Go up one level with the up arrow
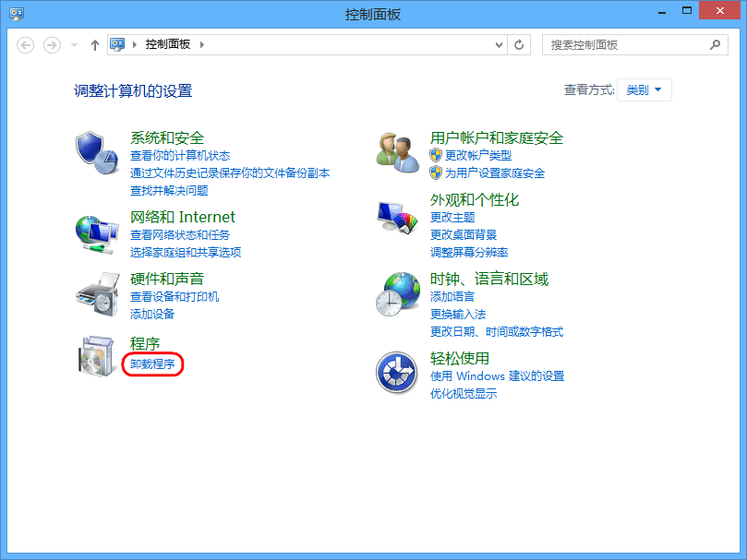 95,45
